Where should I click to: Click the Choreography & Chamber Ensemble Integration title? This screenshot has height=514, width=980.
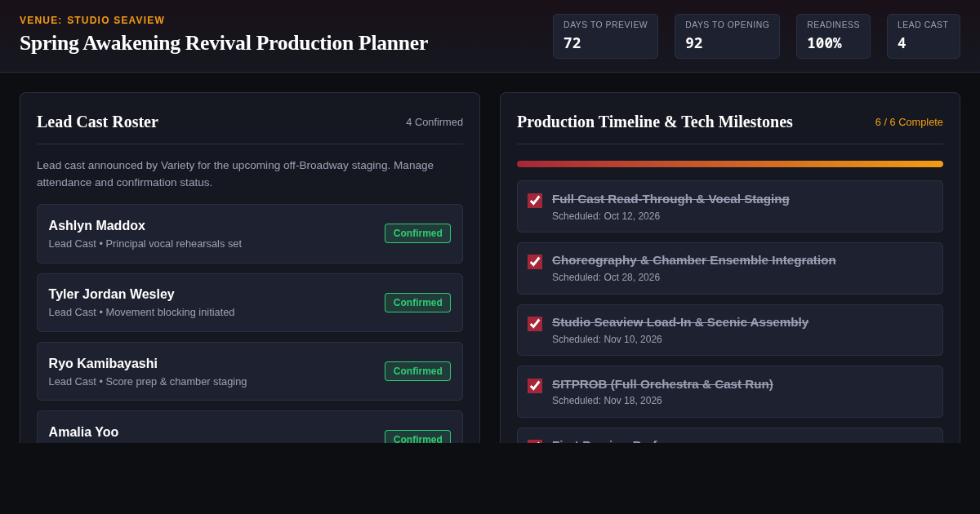coord(694,260)
